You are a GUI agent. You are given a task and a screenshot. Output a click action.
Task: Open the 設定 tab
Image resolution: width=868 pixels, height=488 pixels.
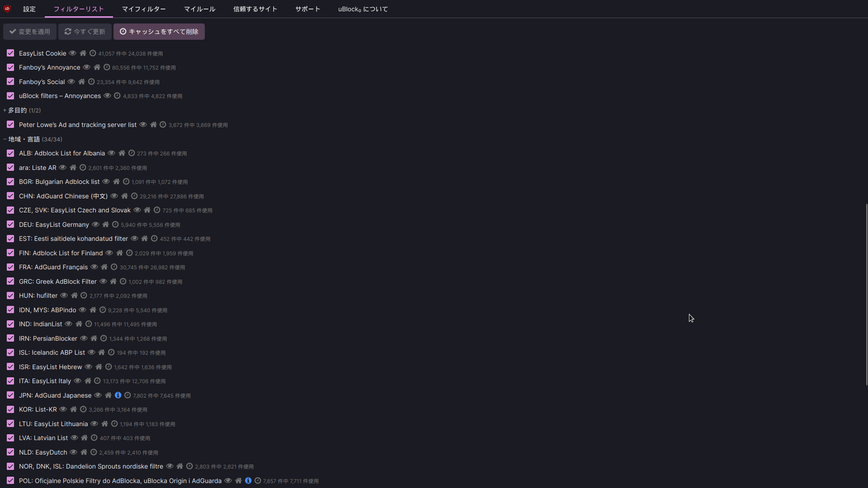[x=29, y=9]
